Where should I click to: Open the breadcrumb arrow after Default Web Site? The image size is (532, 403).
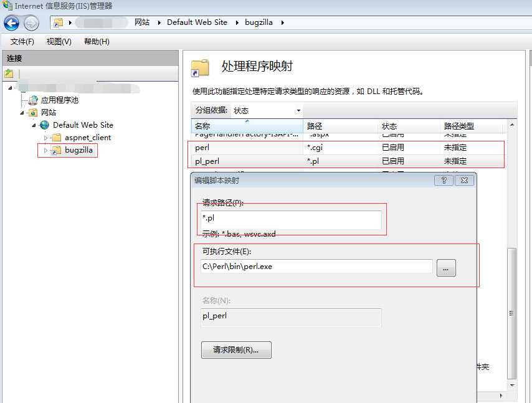pos(237,22)
